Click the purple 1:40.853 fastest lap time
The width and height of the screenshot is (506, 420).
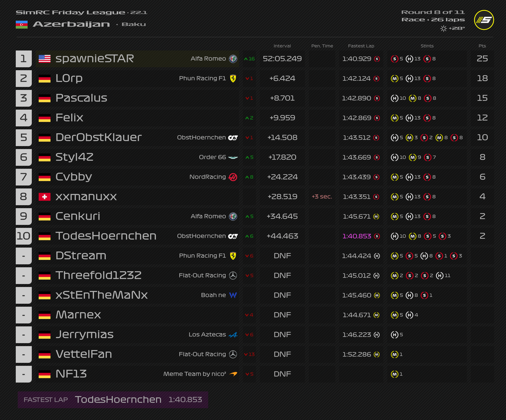pos(356,236)
